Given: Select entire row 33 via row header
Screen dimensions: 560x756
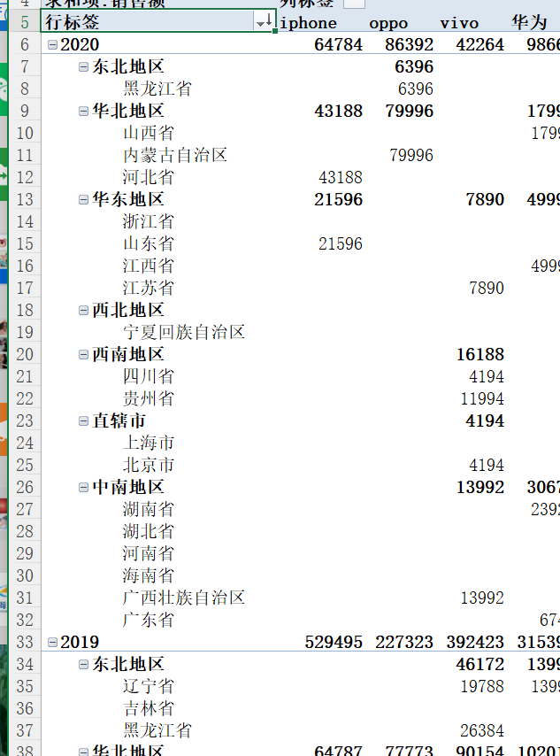Looking at the screenshot, I should 25,642.
